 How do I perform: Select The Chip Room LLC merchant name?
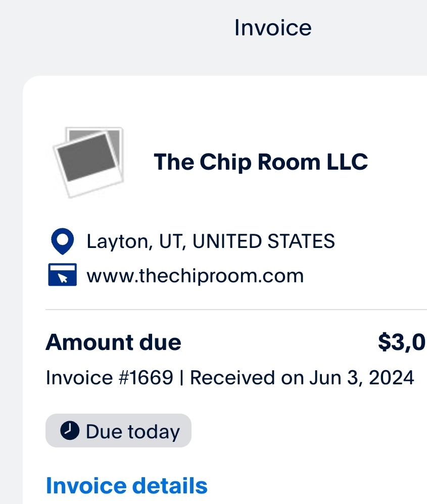[261, 162]
